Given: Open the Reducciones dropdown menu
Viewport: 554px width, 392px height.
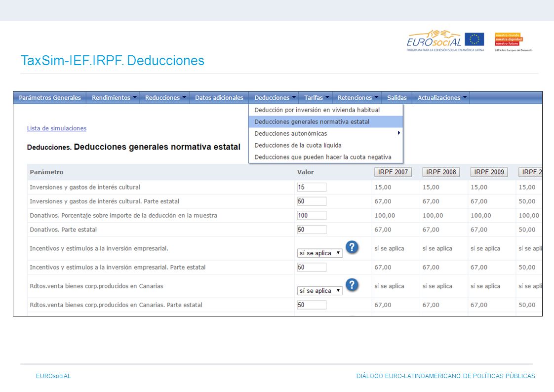Looking at the screenshot, I should (x=165, y=97).
